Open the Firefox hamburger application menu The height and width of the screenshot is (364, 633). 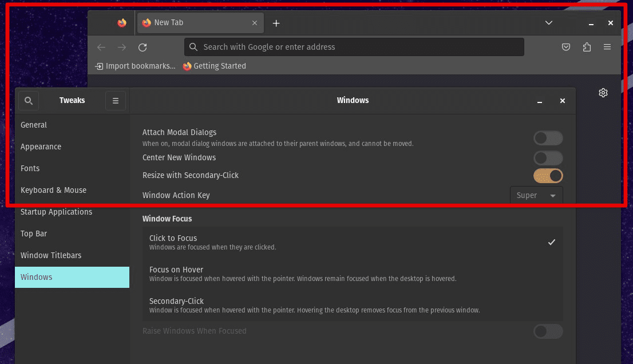pyautogui.click(x=607, y=48)
